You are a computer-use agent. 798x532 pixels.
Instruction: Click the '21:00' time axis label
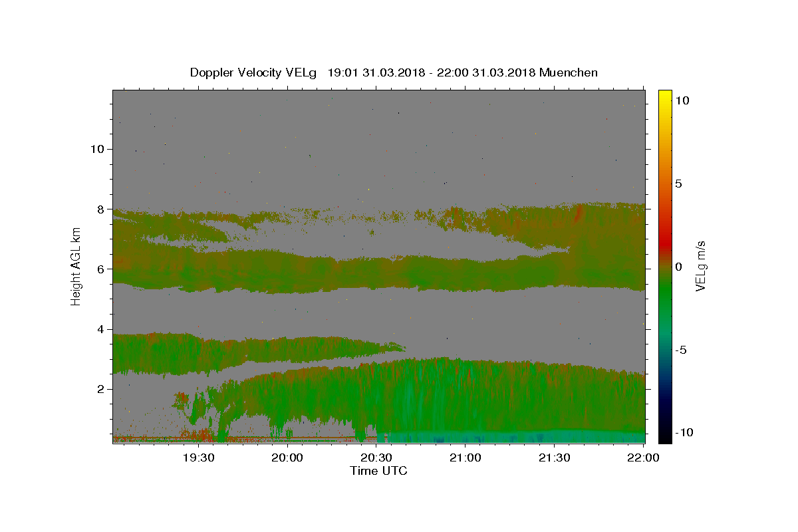pyautogui.click(x=465, y=458)
